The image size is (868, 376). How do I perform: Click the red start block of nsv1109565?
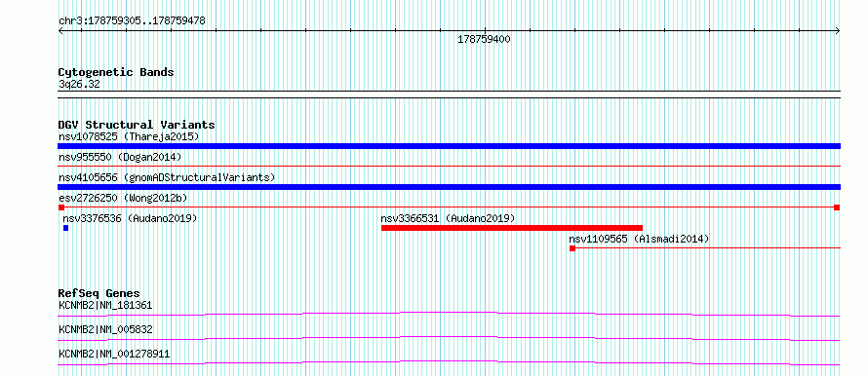click(572, 248)
